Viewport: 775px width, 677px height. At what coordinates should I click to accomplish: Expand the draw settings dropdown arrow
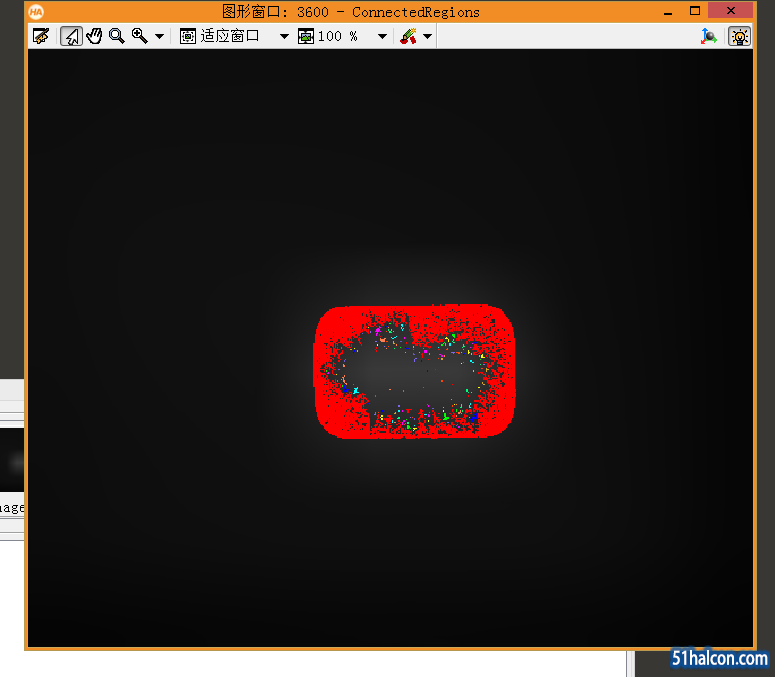428,37
